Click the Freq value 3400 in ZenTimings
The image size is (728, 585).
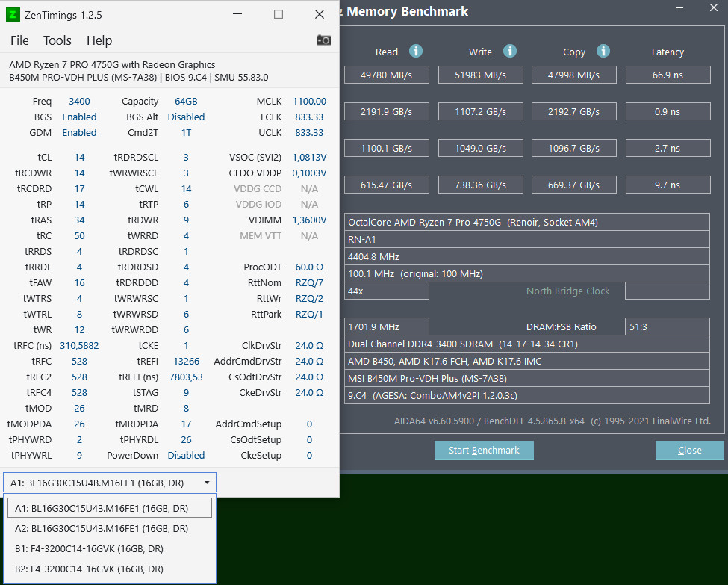(x=79, y=102)
